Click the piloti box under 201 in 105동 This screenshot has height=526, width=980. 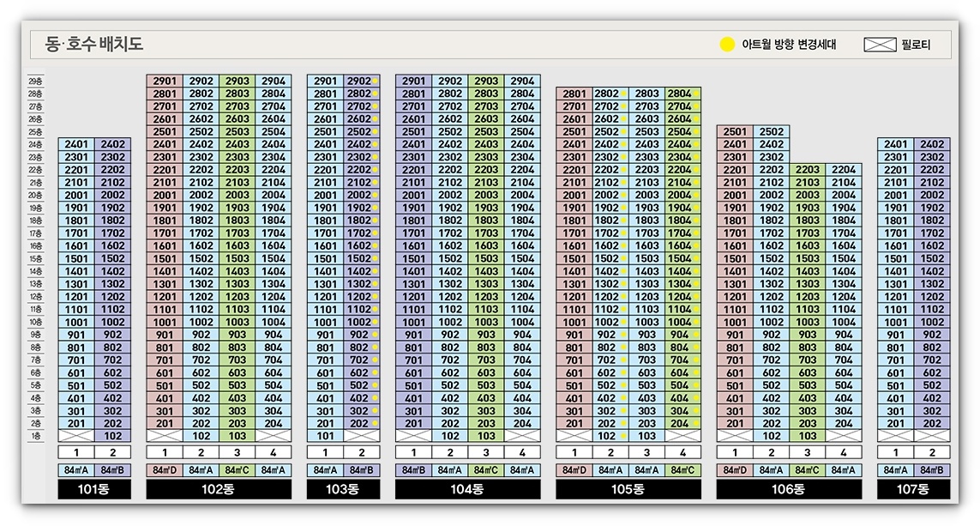tap(574, 436)
